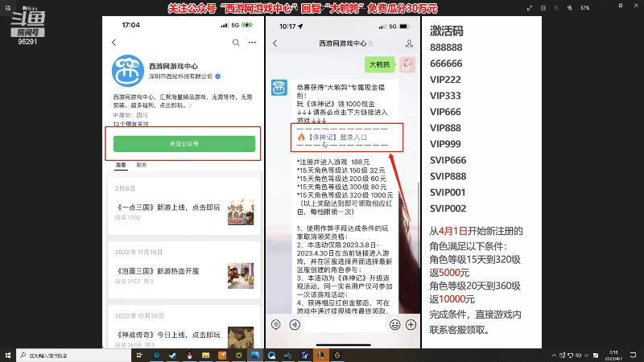Open the Windows Start menu
Screen dimensions: 644x362
tap(8, 355)
